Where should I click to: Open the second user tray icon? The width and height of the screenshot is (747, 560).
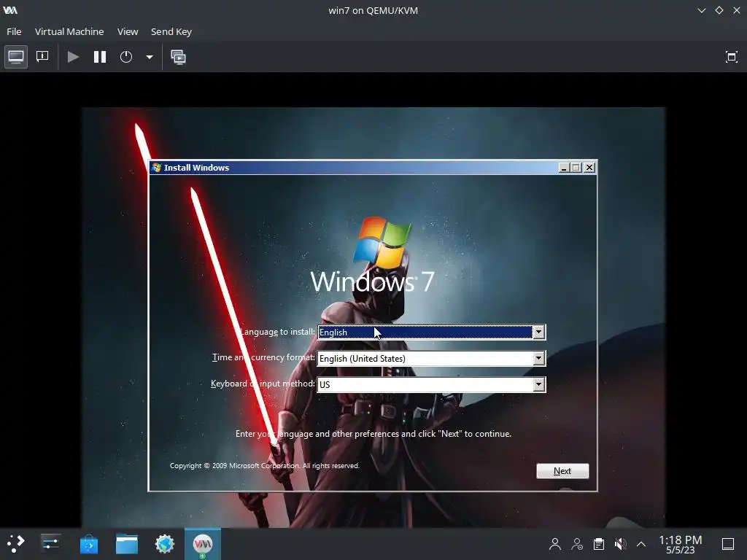(x=577, y=544)
